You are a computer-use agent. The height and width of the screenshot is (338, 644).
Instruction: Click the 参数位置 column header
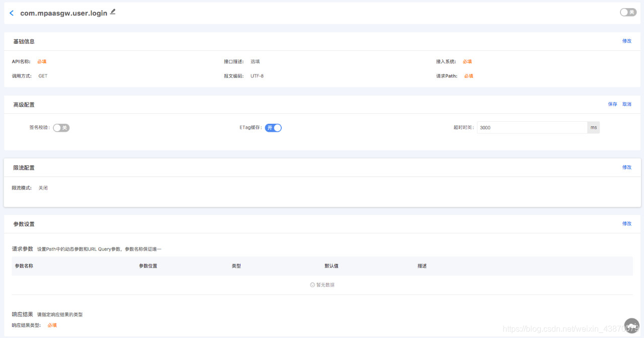(x=148, y=266)
